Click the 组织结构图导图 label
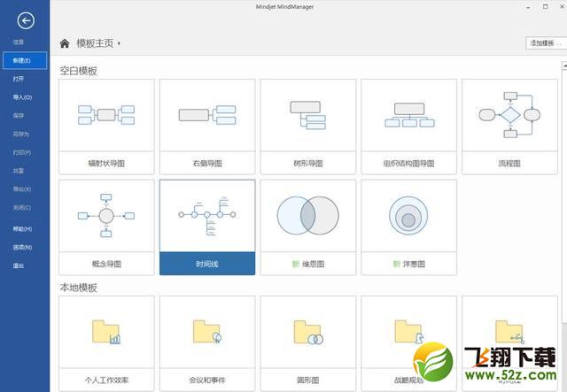The image size is (567, 392). [x=409, y=164]
